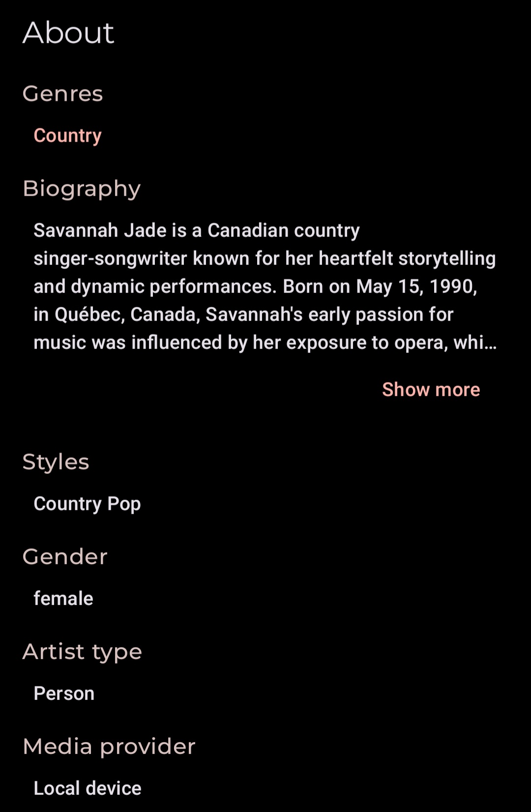Viewport: 531px width, 812px height.
Task: Tap the biography line mentioning dynamic performances
Action: pos(255,287)
